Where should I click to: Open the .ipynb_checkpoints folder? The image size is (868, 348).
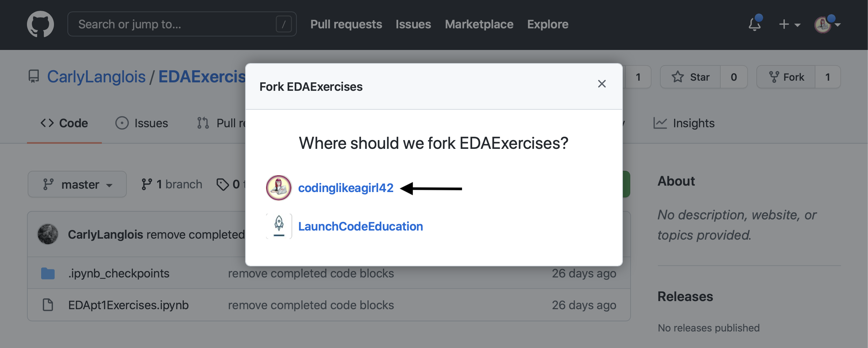119,273
